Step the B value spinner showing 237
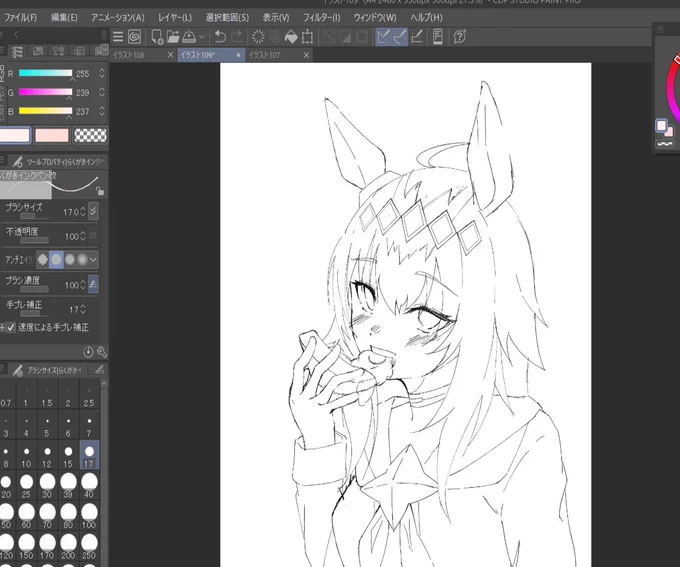680x567 pixels. (102, 111)
